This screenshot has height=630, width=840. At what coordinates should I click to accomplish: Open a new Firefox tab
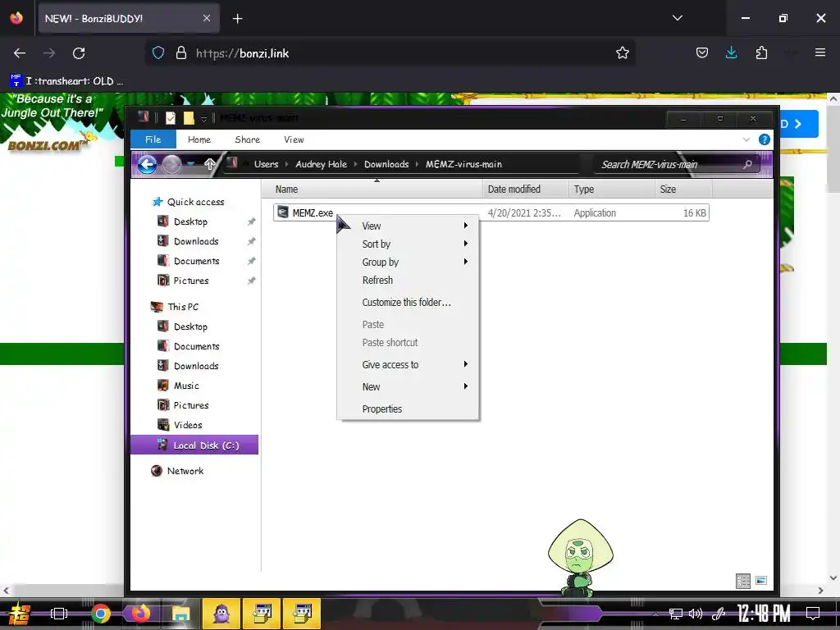coord(237,19)
